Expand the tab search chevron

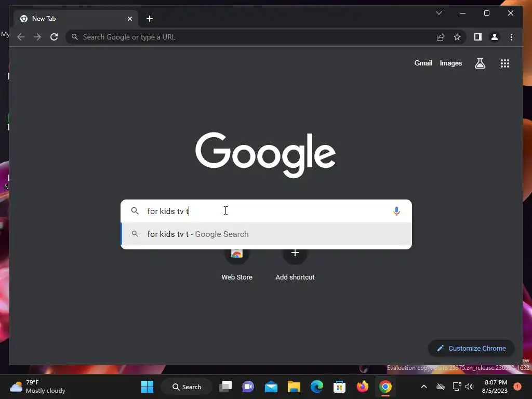439,13
